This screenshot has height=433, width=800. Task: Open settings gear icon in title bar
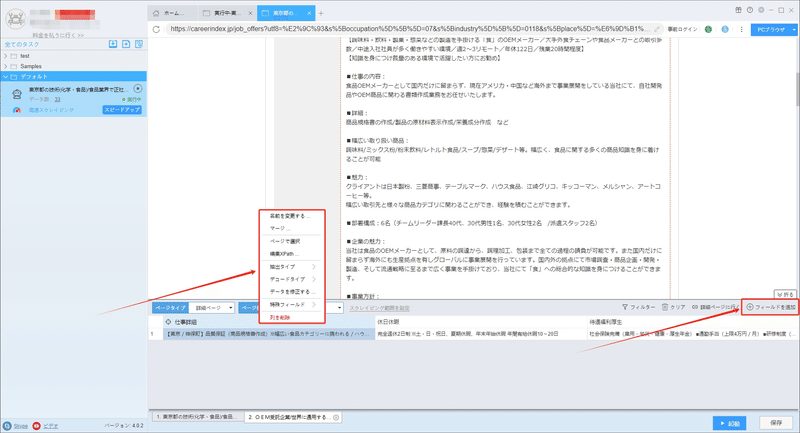761,10
